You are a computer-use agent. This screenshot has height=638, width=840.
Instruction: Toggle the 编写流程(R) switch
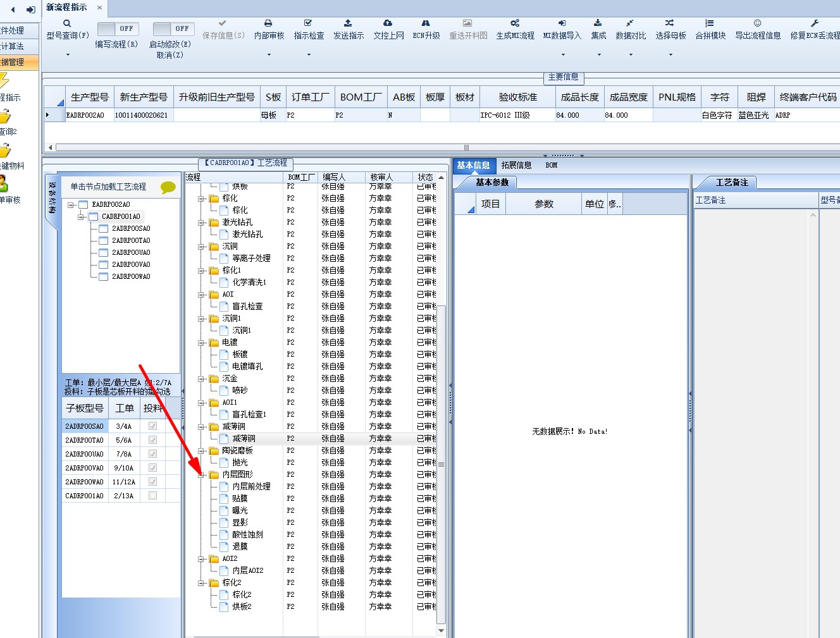click(x=118, y=28)
